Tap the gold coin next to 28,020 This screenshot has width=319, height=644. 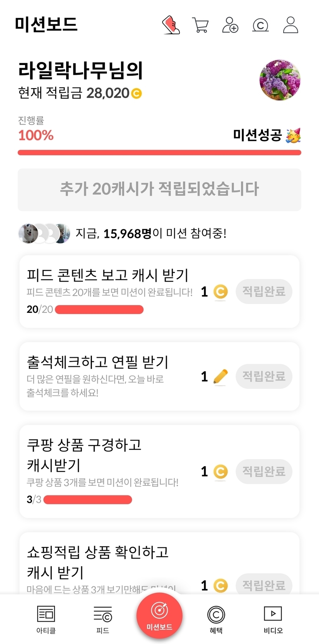click(x=136, y=93)
